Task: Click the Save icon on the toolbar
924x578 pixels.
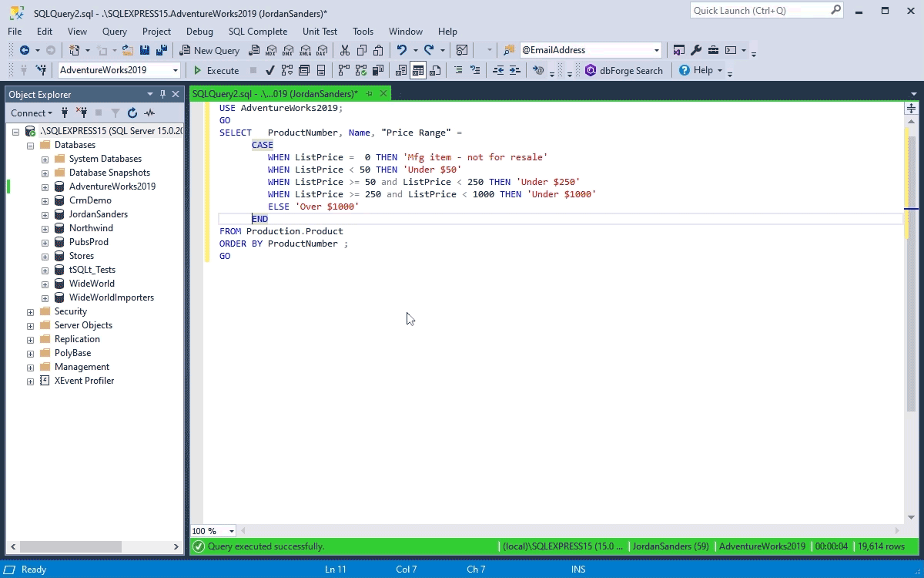Action: pyautogui.click(x=143, y=49)
